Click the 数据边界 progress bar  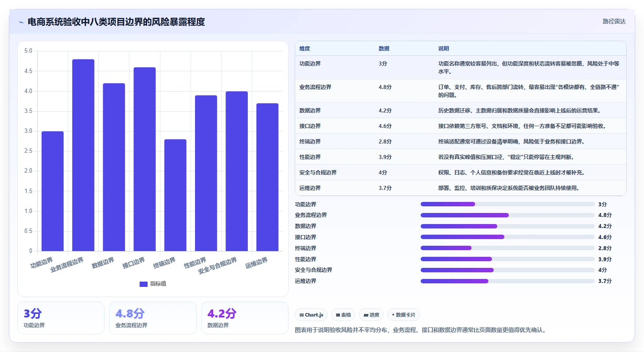507,226
